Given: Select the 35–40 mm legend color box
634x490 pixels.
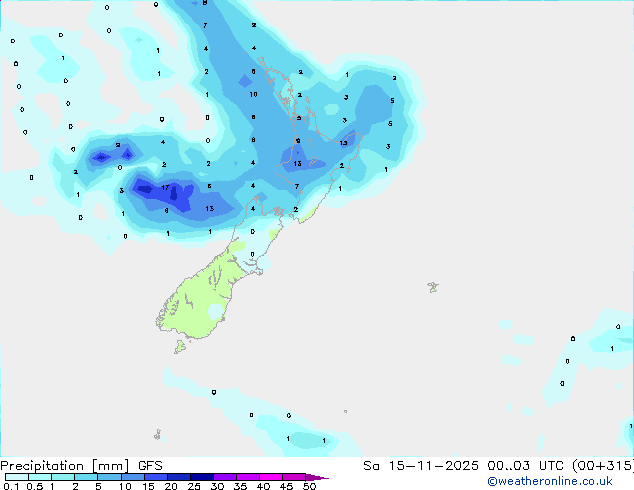Looking at the screenshot, I should (247, 477).
